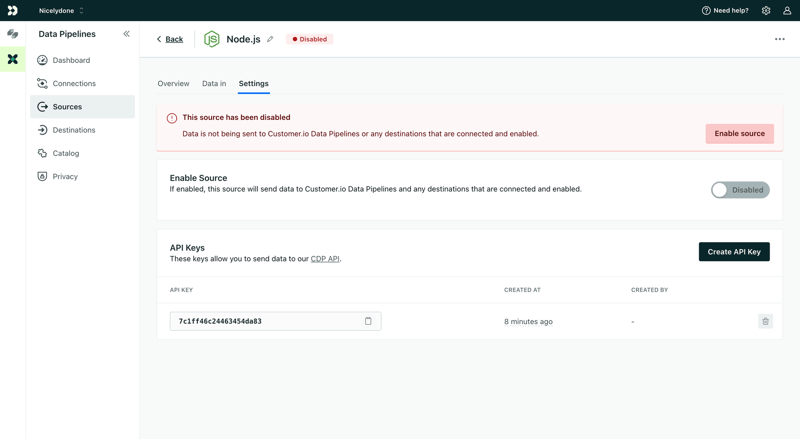Select Sources in the sidebar
This screenshot has height=439, width=800.
pos(82,107)
